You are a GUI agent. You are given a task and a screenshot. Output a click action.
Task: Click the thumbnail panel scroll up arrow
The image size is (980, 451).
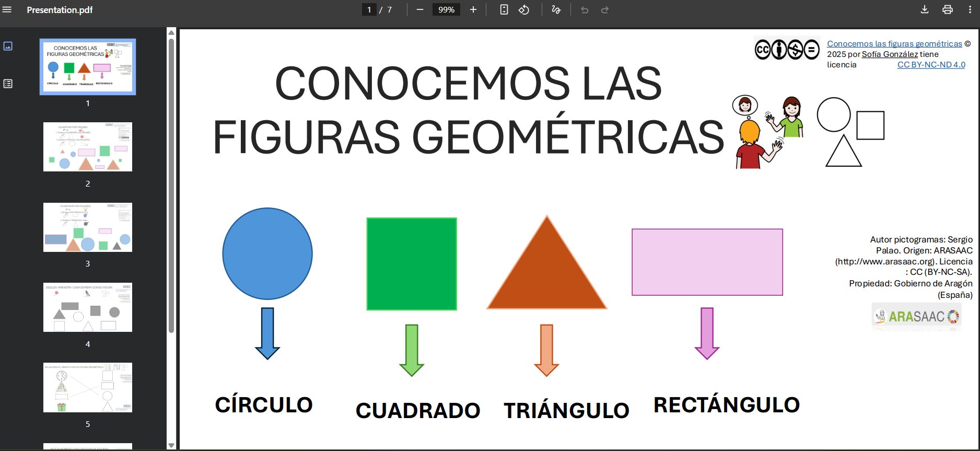click(171, 32)
